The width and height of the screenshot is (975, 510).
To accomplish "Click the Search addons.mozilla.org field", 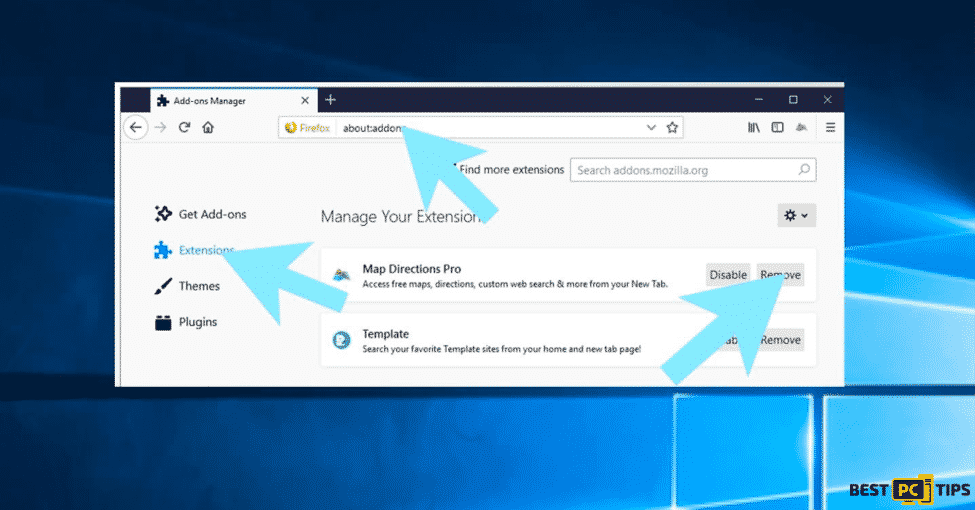I will click(693, 170).
